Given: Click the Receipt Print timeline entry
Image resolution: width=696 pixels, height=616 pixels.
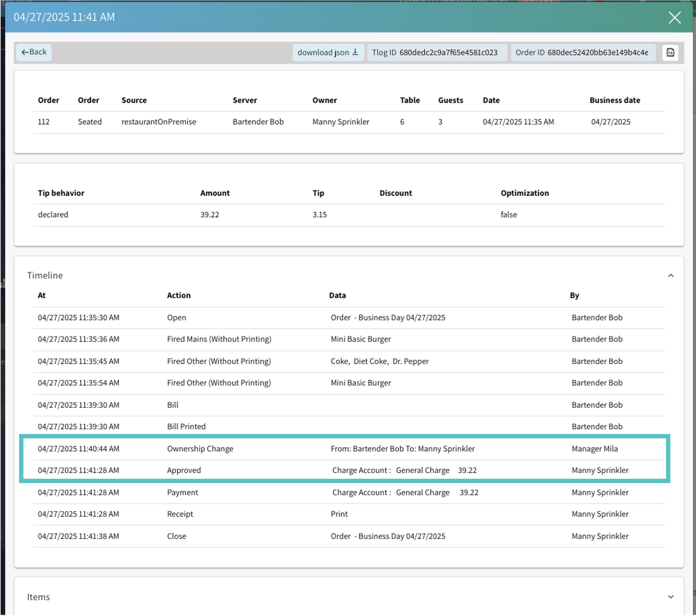Looking at the screenshot, I should point(180,514).
